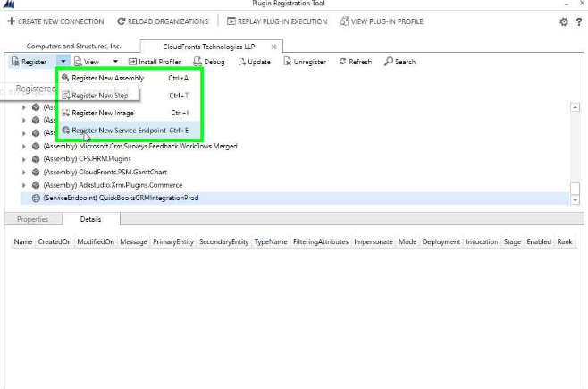Image resolution: width=588 pixels, height=389 pixels.
Task: Click Register New Assembly menu icon
Action: pyautogui.click(x=65, y=78)
